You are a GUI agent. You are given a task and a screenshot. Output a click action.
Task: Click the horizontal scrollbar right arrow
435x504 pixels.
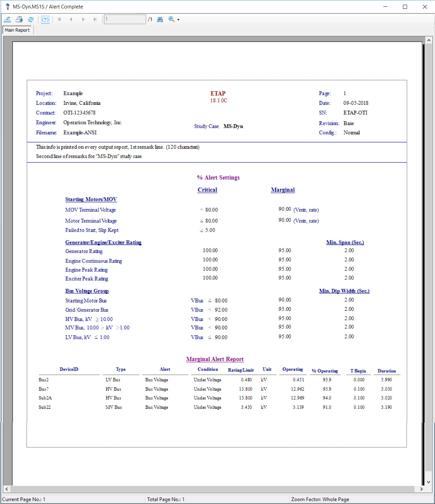point(421,489)
